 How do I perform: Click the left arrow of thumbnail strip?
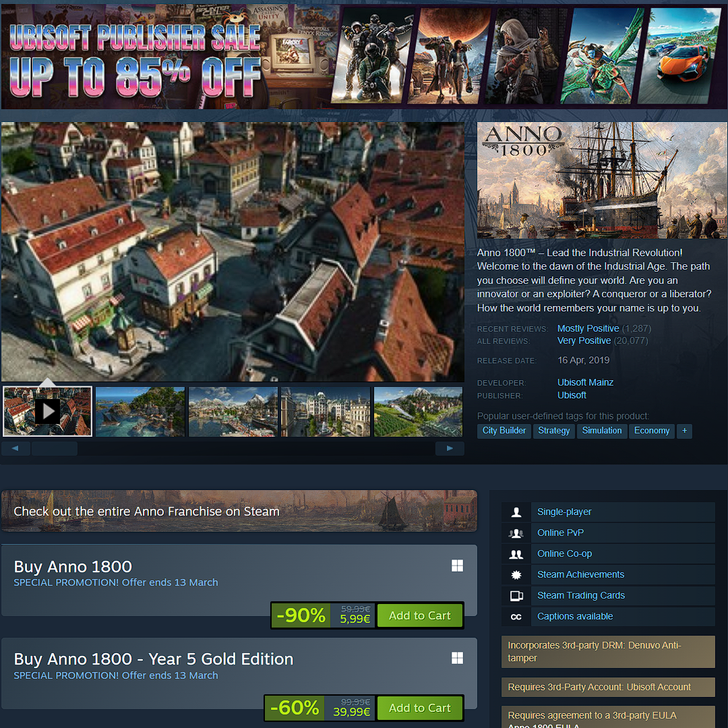[x=16, y=448]
